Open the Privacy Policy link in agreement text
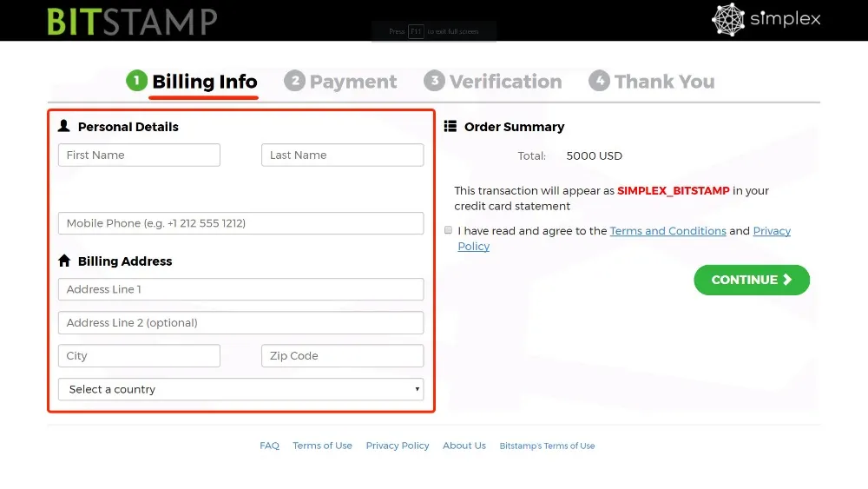 pyautogui.click(x=772, y=231)
